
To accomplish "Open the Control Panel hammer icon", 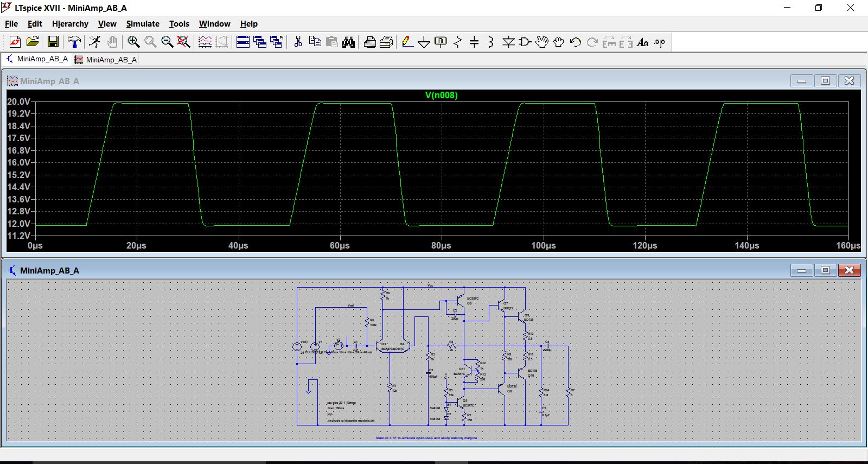I will click(74, 42).
